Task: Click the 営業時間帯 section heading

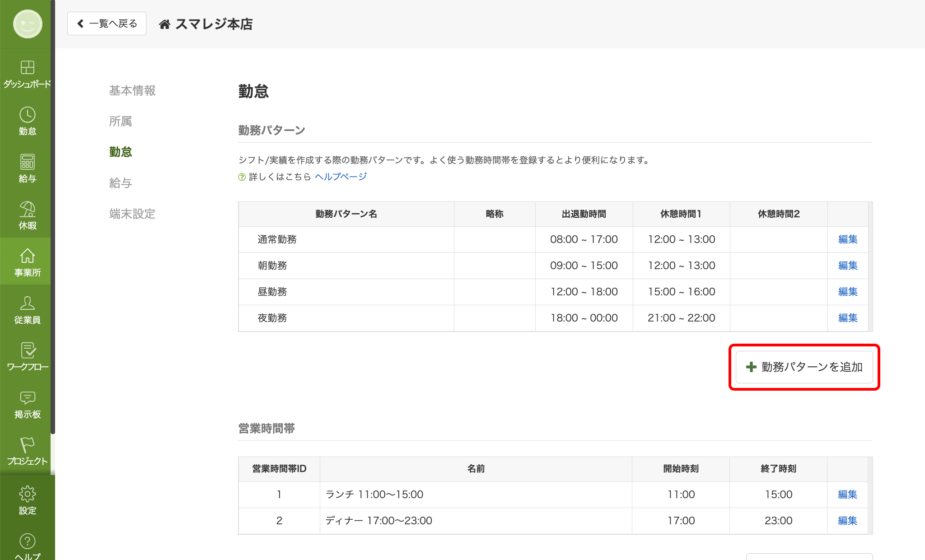Action: pyautogui.click(x=266, y=429)
